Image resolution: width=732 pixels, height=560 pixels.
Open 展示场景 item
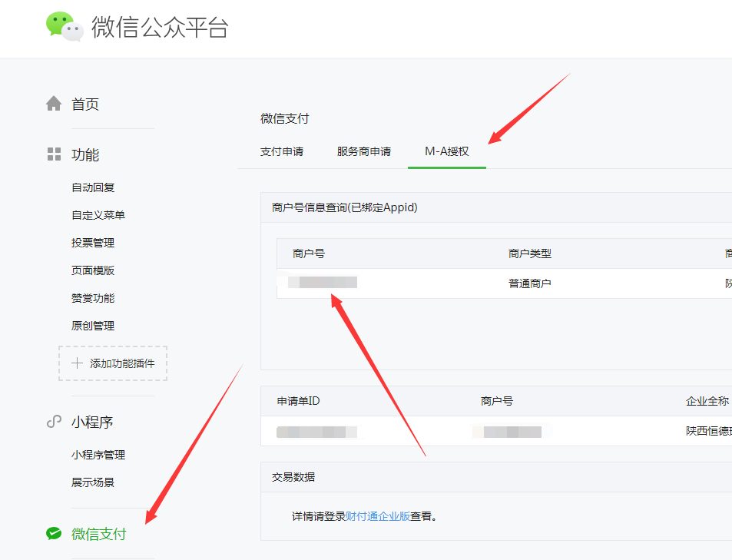pyautogui.click(x=93, y=482)
